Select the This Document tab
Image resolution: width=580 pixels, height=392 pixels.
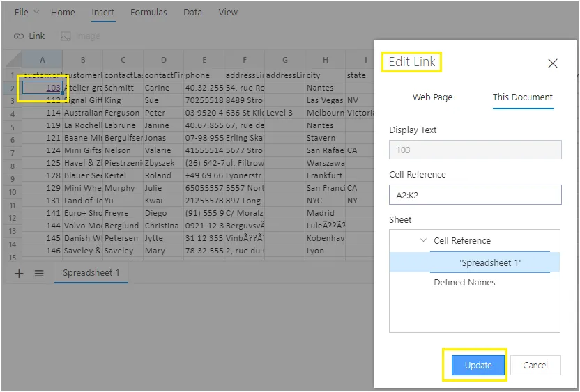coord(523,97)
